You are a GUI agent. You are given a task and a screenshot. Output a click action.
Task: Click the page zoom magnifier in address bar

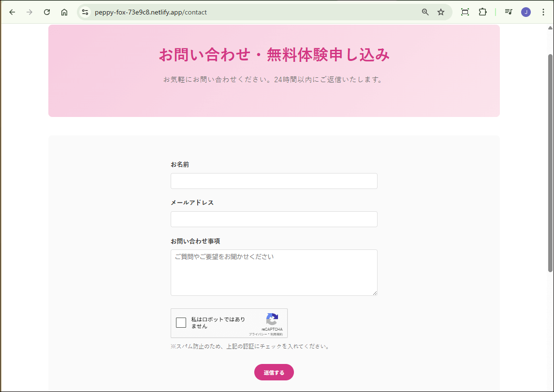(x=424, y=12)
